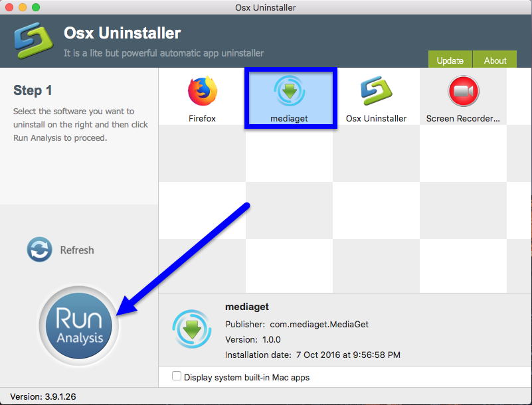Viewport: 532px width, 405px height.
Task: Select the Osx Uninstaller icon in app grid
Action: 376,92
